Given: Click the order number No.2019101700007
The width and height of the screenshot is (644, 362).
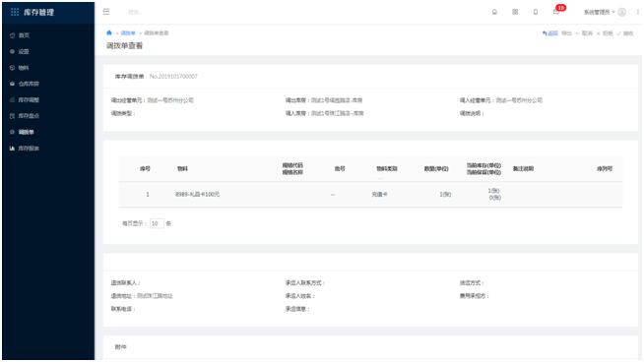Looking at the screenshot, I should coord(173,77).
